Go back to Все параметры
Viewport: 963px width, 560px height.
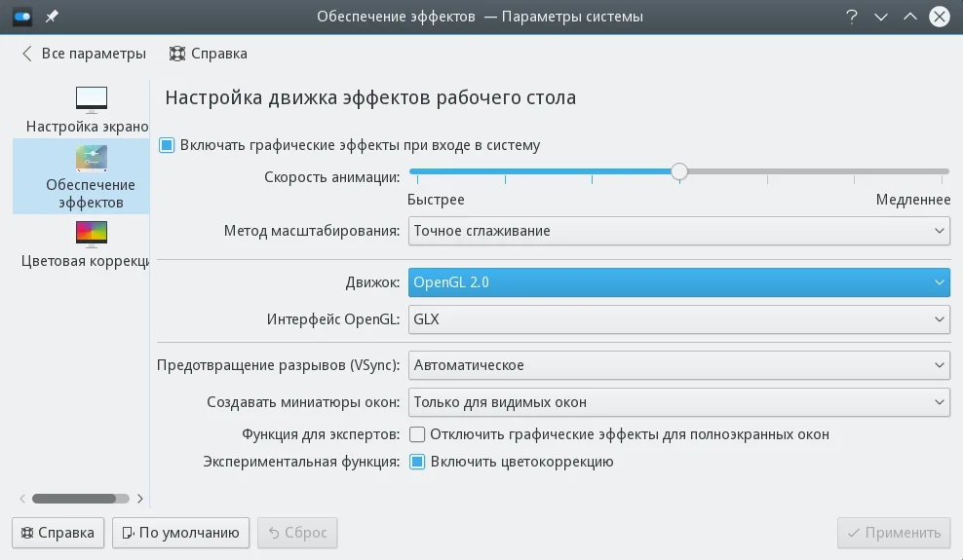click(x=84, y=54)
